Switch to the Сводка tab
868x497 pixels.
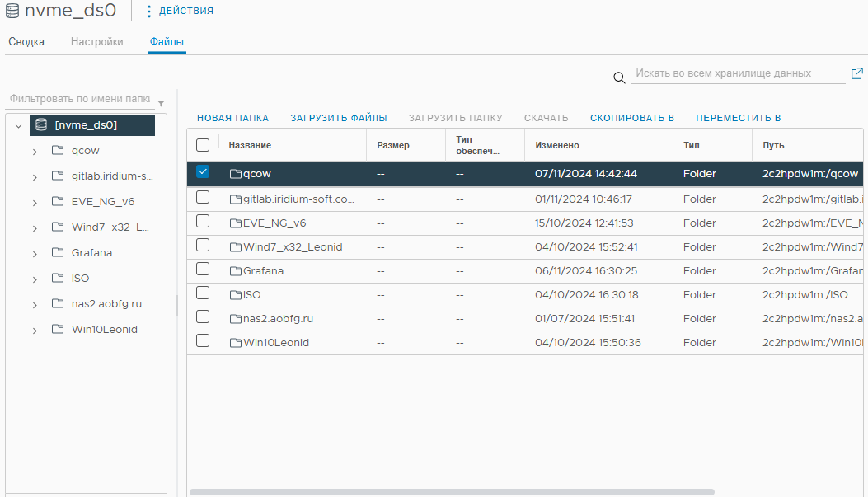(x=26, y=41)
